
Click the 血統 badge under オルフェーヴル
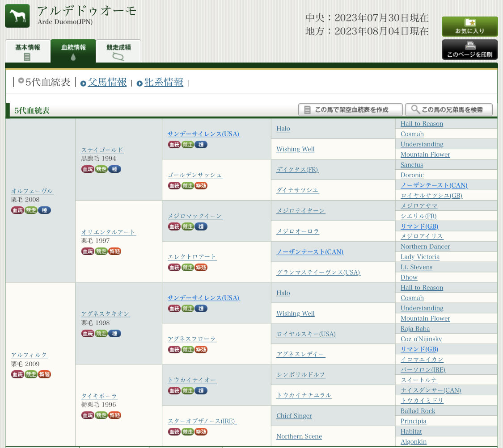coord(17,210)
